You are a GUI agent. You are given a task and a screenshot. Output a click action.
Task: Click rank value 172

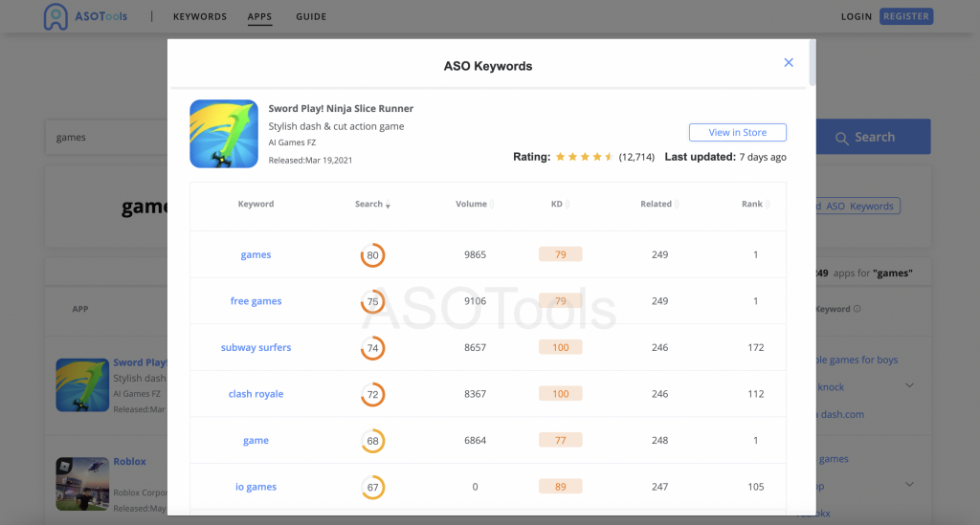[756, 348]
